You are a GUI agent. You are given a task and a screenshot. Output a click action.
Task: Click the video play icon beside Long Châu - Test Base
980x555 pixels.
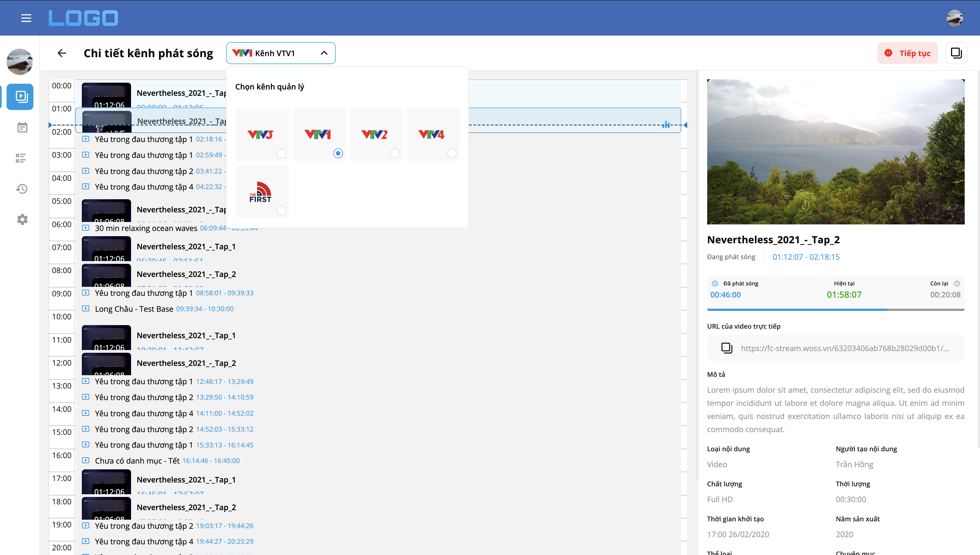[x=85, y=309]
